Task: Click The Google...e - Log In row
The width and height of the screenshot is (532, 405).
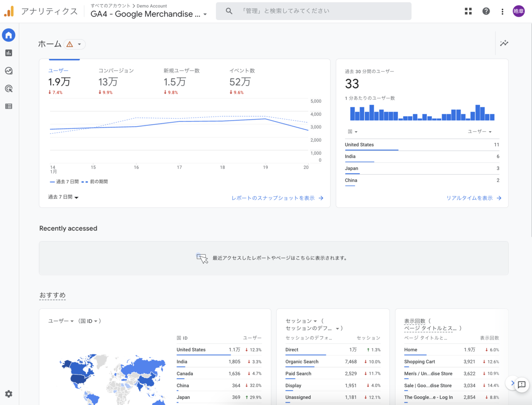Action: click(x=451, y=397)
